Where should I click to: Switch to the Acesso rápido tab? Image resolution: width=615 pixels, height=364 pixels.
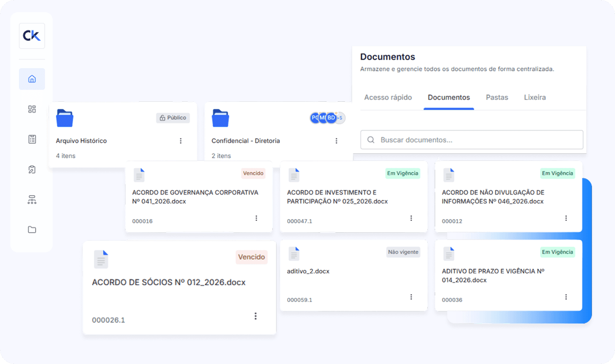388,98
